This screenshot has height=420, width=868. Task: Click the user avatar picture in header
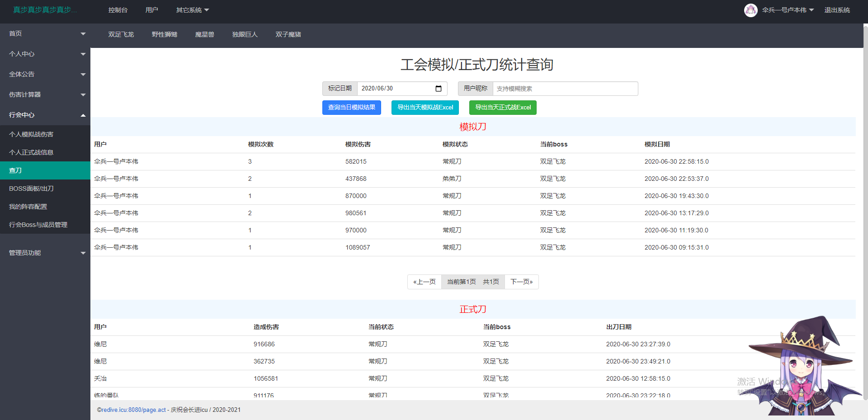(x=751, y=10)
